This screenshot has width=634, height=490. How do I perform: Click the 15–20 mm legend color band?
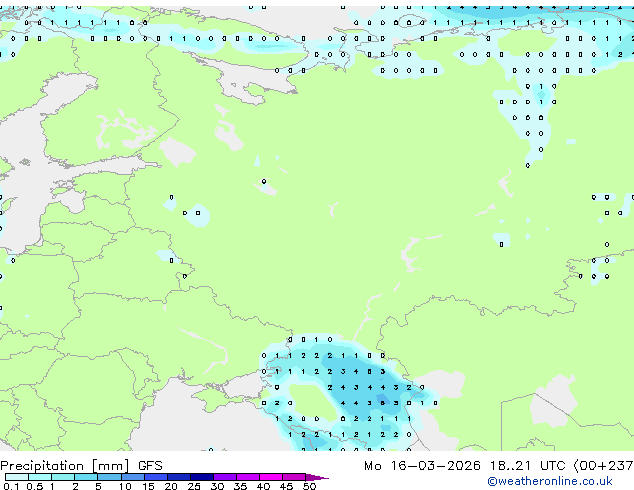(x=156, y=477)
